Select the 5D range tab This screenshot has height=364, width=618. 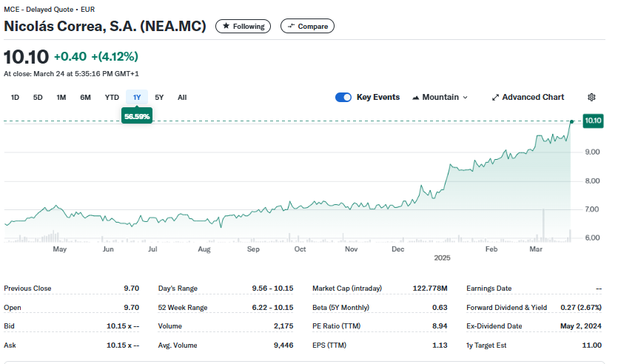(38, 98)
